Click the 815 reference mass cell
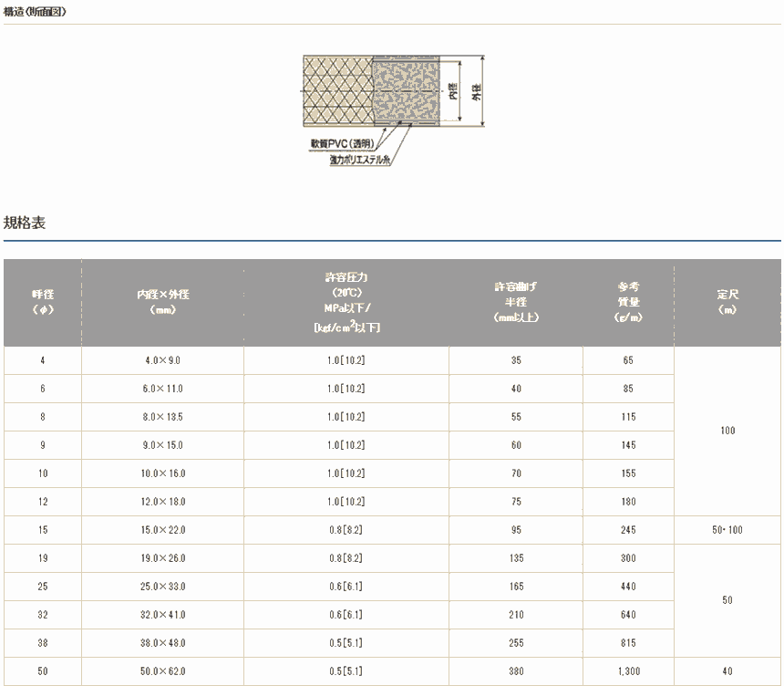This screenshot has width=784, height=686. tap(628, 644)
